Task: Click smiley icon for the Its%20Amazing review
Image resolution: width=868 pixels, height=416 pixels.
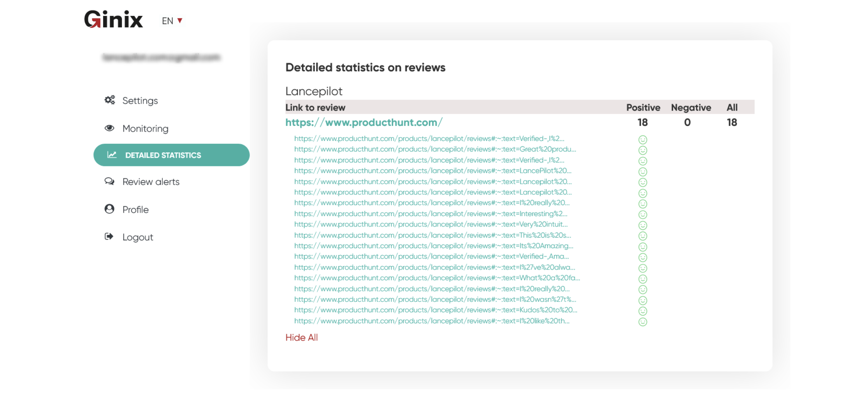Action: (643, 247)
